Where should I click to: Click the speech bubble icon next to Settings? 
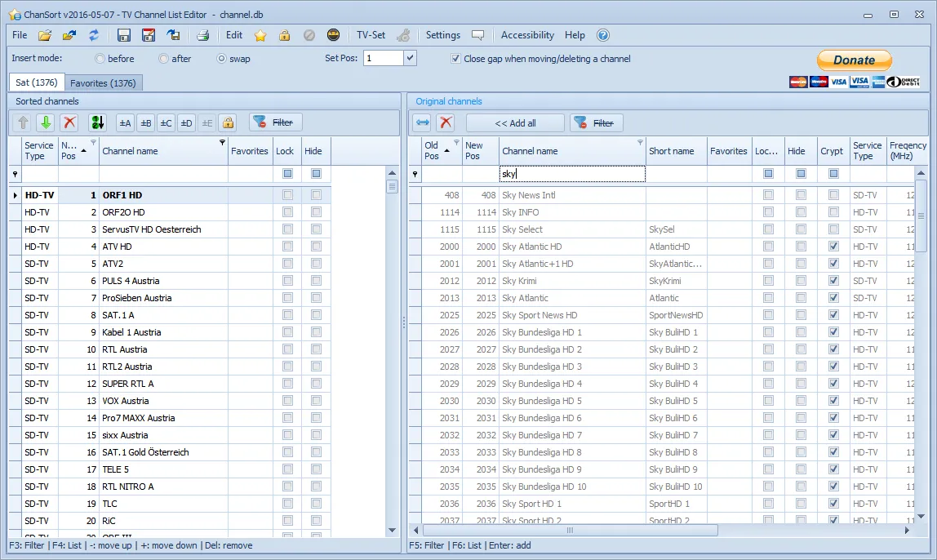(x=477, y=35)
